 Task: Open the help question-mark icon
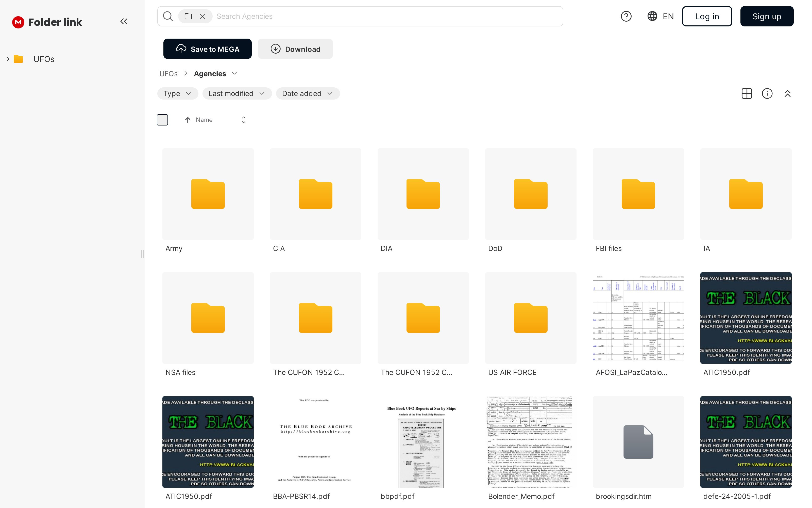[x=626, y=16]
